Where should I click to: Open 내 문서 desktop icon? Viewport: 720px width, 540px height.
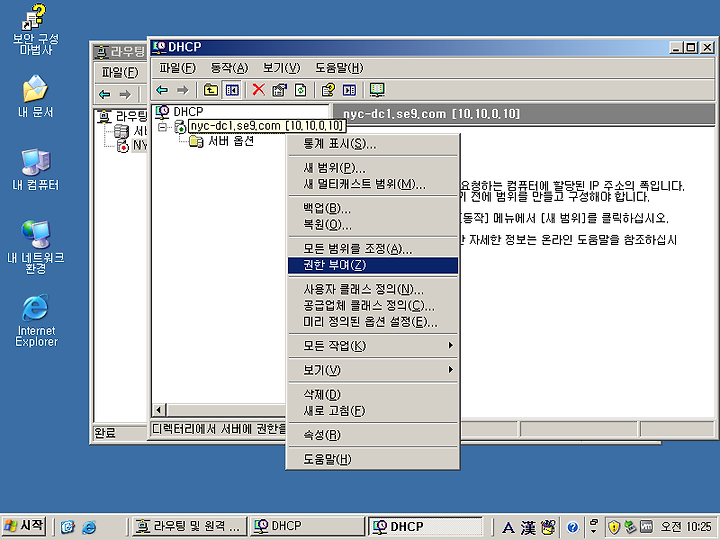(x=35, y=96)
